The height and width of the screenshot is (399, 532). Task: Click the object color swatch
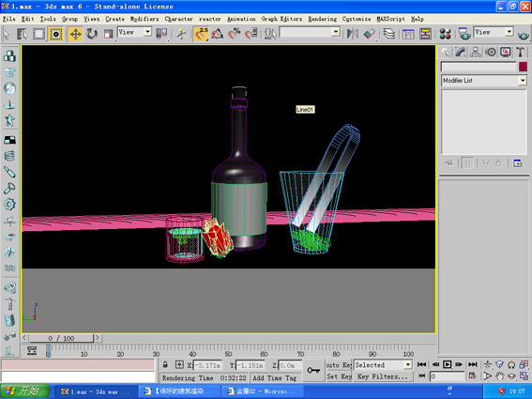click(x=523, y=67)
